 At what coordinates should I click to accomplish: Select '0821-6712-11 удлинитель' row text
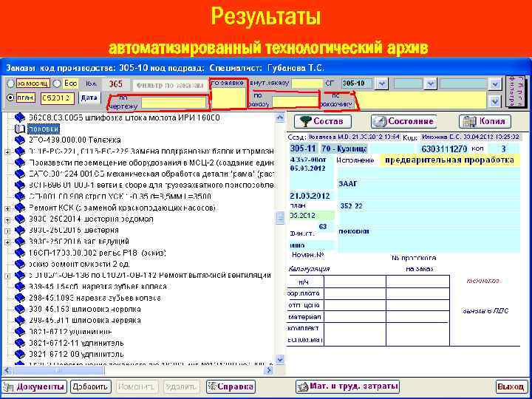click(x=76, y=343)
